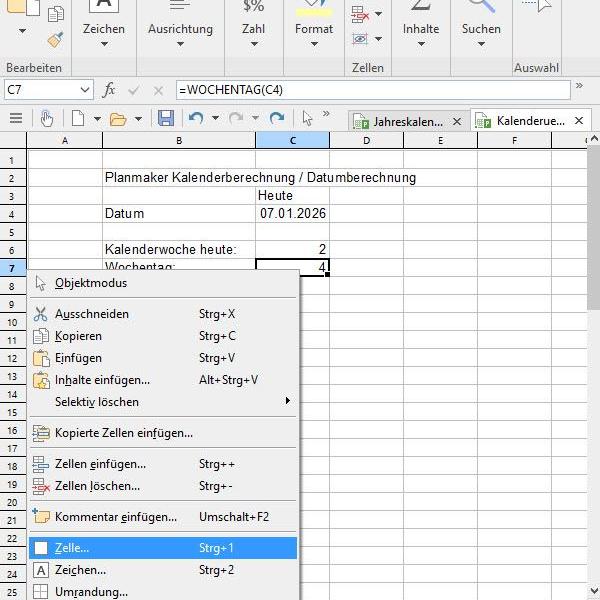Click the Undo arrow icon
This screenshot has height=600, width=600.
tap(195, 119)
